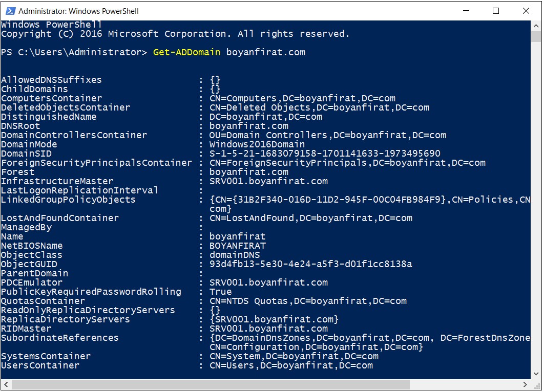Screen dimensions: 544x392
Task: Click the vertical scrollbar down arrow
Action: 536,374
